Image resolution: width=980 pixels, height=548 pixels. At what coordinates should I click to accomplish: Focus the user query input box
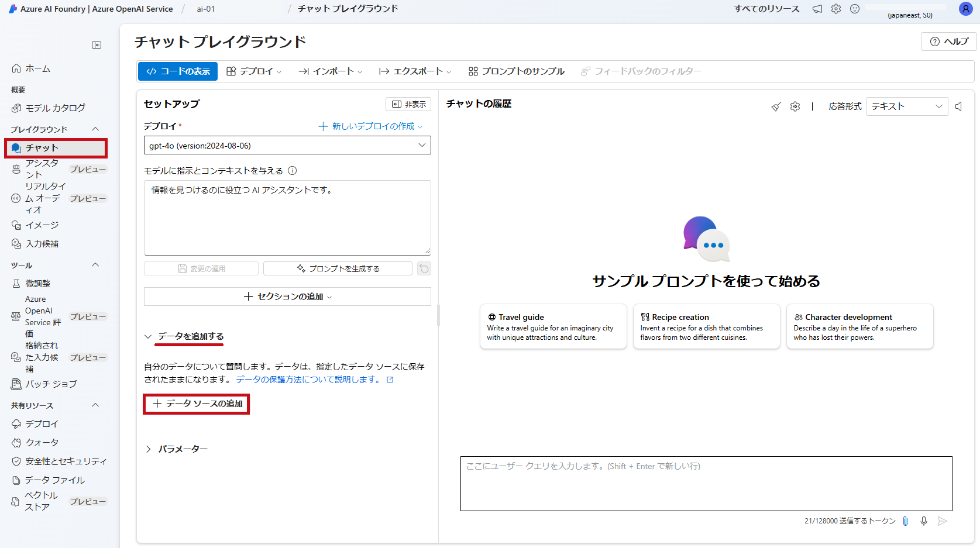(706, 484)
